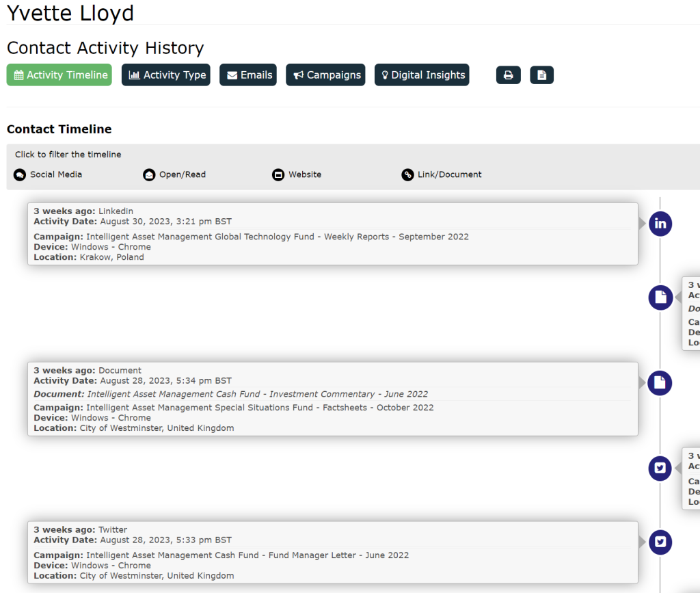Click the LinkedIn timeline marker icon

tap(660, 224)
